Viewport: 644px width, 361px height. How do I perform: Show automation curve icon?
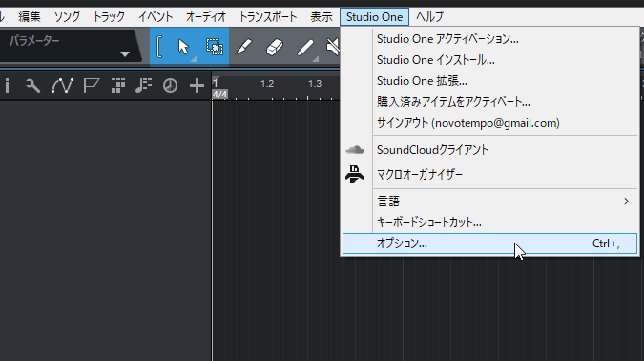click(62, 86)
